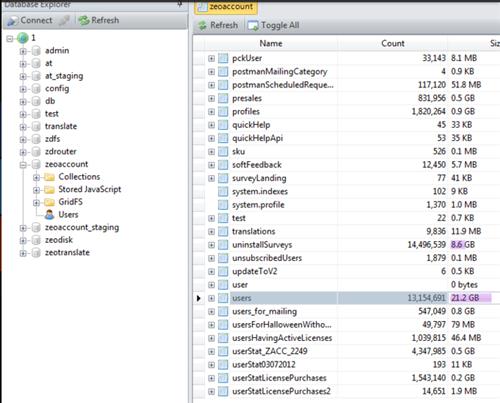Click the purple 21.2 GB size bar
Image resolution: width=500 pixels, height=403 pixels.
pyautogui.click(x=471, y=298)
